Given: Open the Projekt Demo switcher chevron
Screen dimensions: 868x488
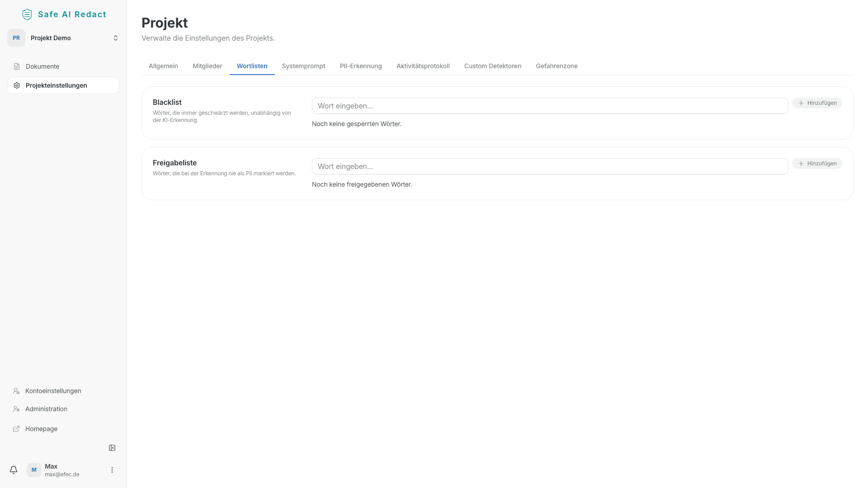Looking at the screenshot, I should [x=116, y=38].
